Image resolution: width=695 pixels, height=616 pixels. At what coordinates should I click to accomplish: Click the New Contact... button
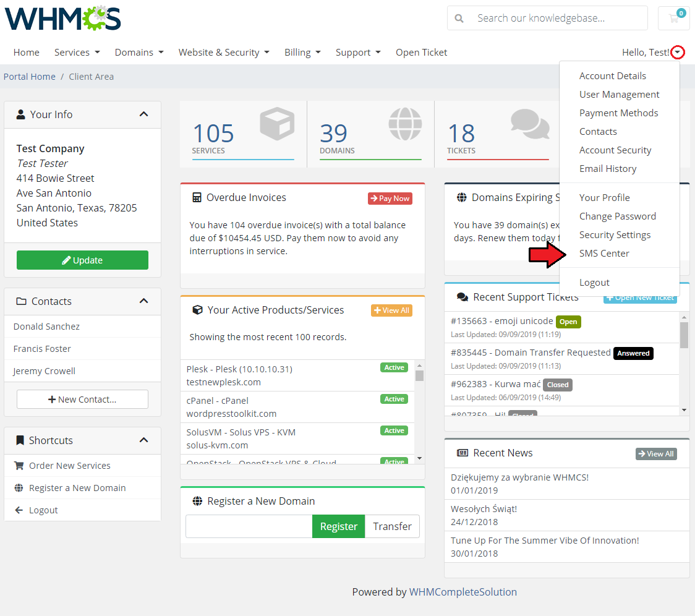click(82, 399)
